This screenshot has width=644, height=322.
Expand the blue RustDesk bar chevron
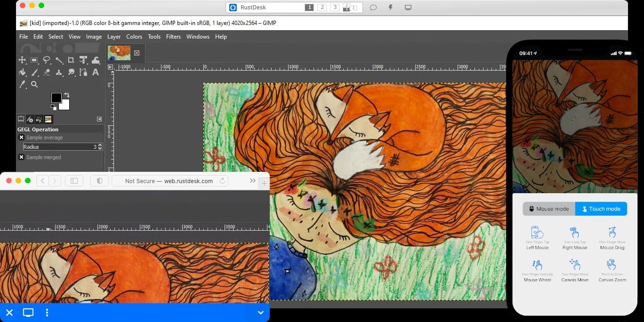pyautogui.click(x=260, y=313)
